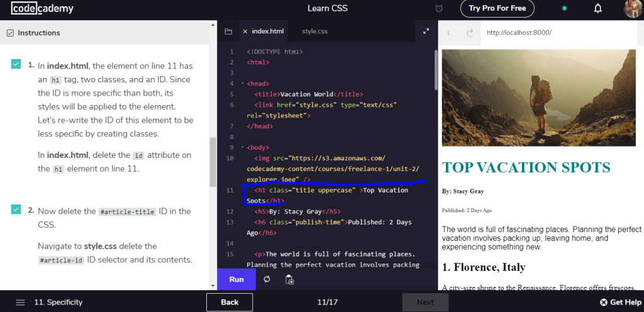Reload the browser preview page
The image size is (644, 312).
pyautogui.click(x=469, y=33)
